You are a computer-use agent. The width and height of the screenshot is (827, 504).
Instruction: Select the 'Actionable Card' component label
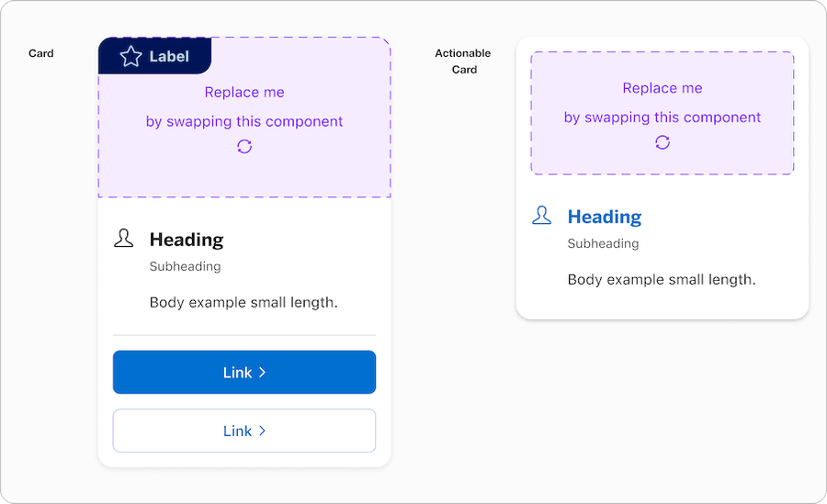point(463,62)
